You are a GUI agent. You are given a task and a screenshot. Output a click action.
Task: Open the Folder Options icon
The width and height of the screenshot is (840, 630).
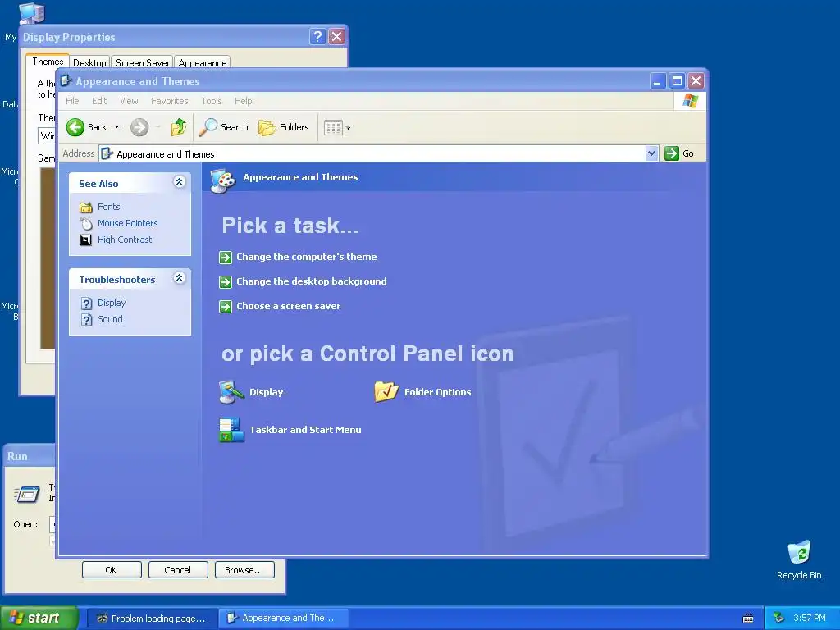(x=386, y=392)
